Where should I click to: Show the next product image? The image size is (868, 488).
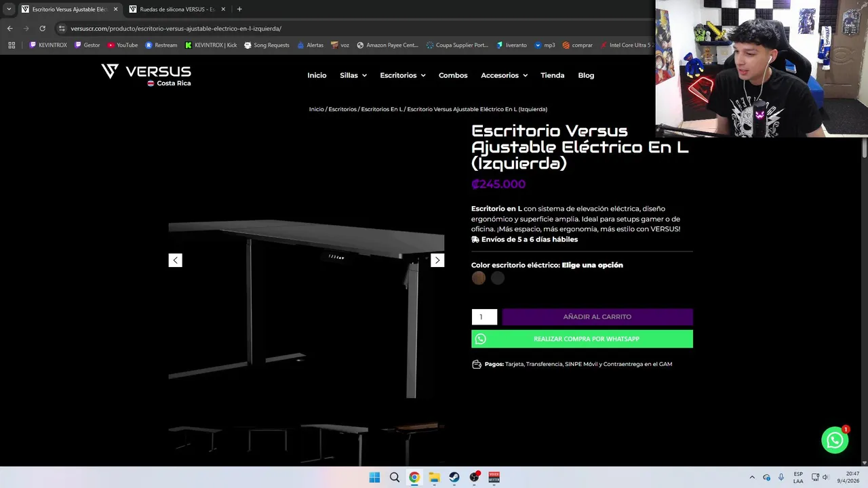coord(437,260)
